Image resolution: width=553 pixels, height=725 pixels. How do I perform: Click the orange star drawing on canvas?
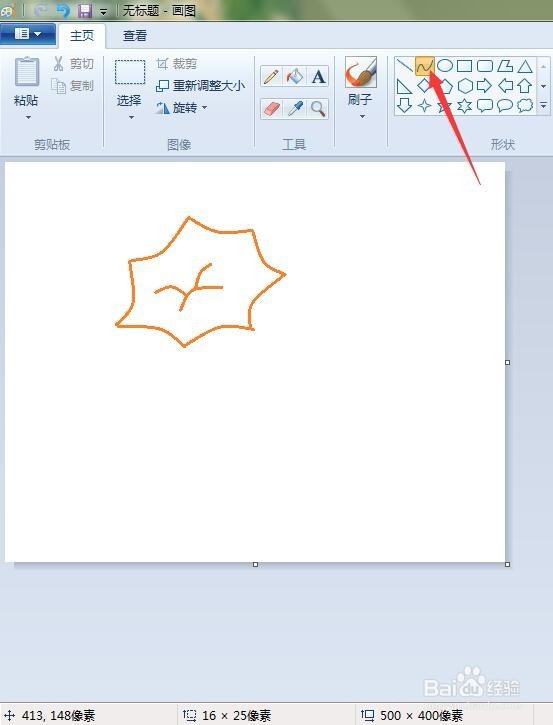point(200,282)
